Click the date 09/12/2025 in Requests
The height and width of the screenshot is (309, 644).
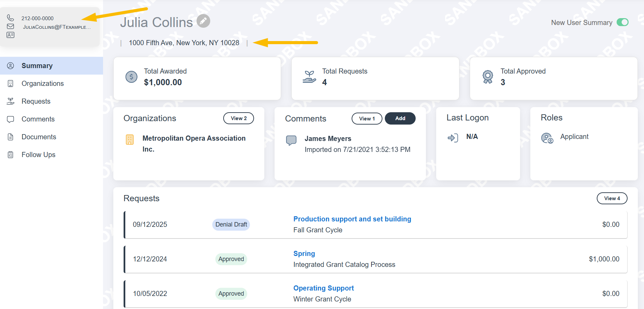(x=150, y=224)
